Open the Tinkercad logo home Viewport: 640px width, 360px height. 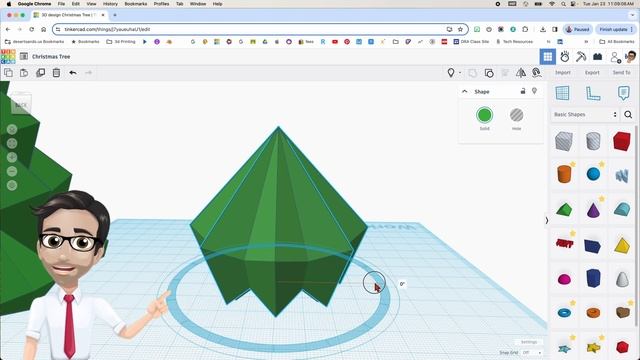8,57
